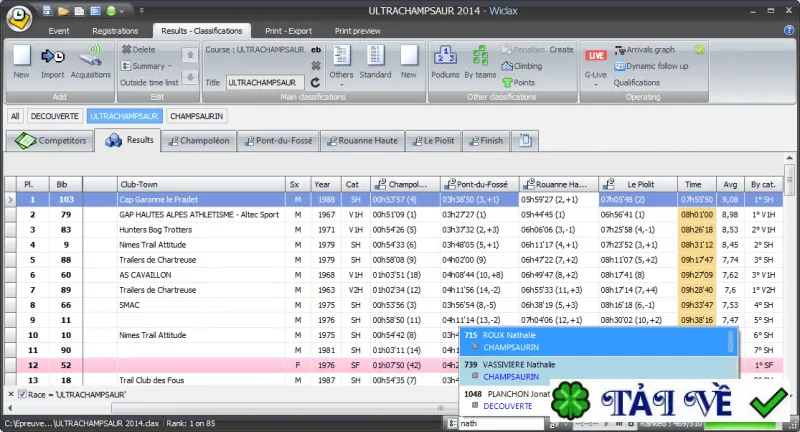Select the All race filter
800x432 pixels.
pyautogui.click(x=15, y=116)
